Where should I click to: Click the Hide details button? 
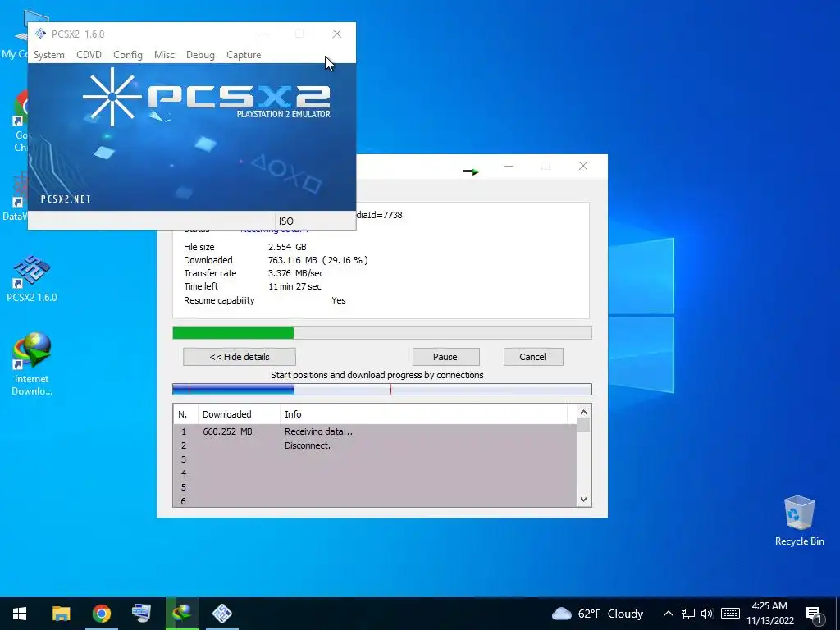(x=240, y=357)
